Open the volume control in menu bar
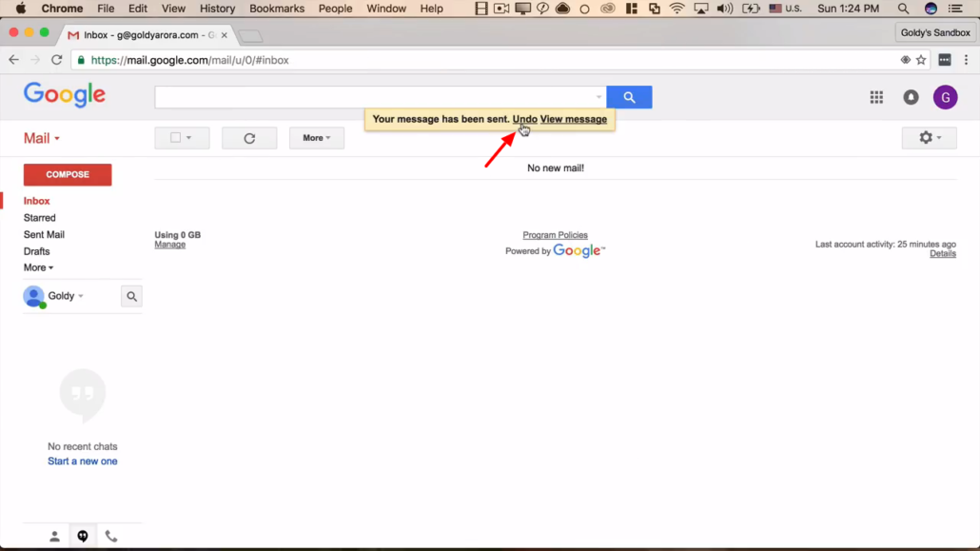980x551 pixels. [724, 9]
